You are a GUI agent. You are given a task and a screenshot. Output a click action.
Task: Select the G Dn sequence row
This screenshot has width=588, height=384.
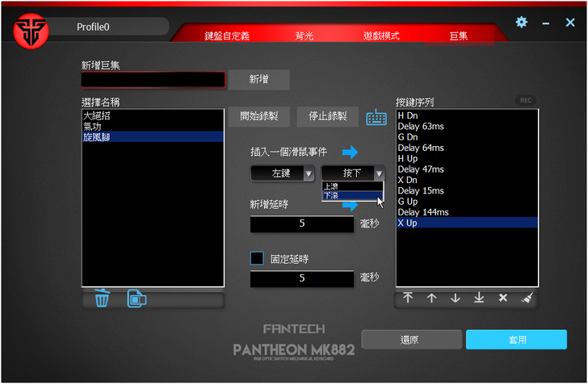[x=467, y=137]
